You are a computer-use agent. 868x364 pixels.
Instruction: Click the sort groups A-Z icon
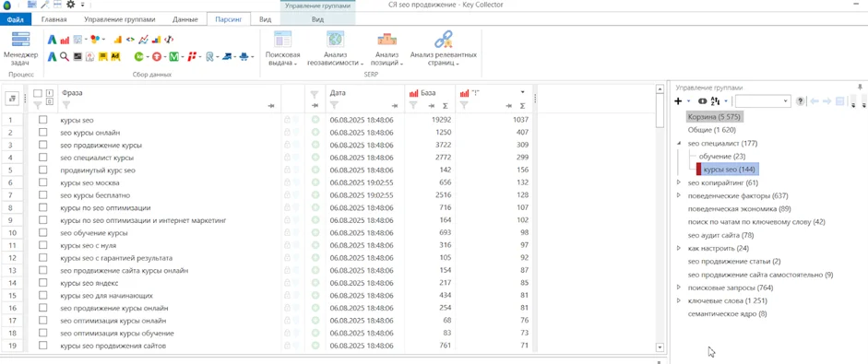coord(715,101)
